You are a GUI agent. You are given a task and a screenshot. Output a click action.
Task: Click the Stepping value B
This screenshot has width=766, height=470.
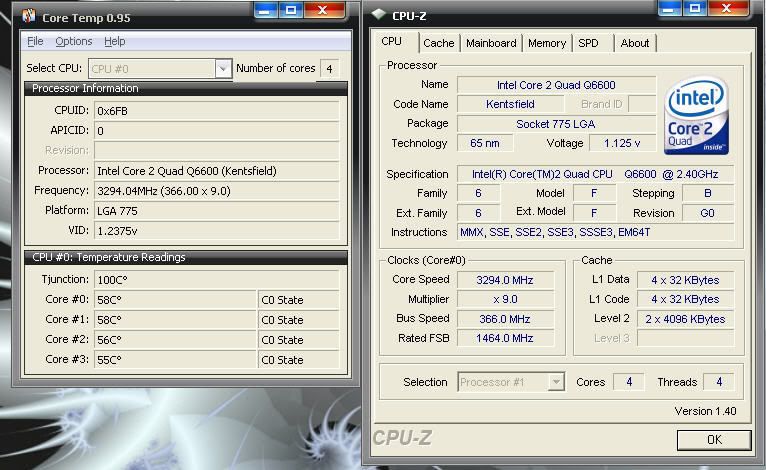707,193
